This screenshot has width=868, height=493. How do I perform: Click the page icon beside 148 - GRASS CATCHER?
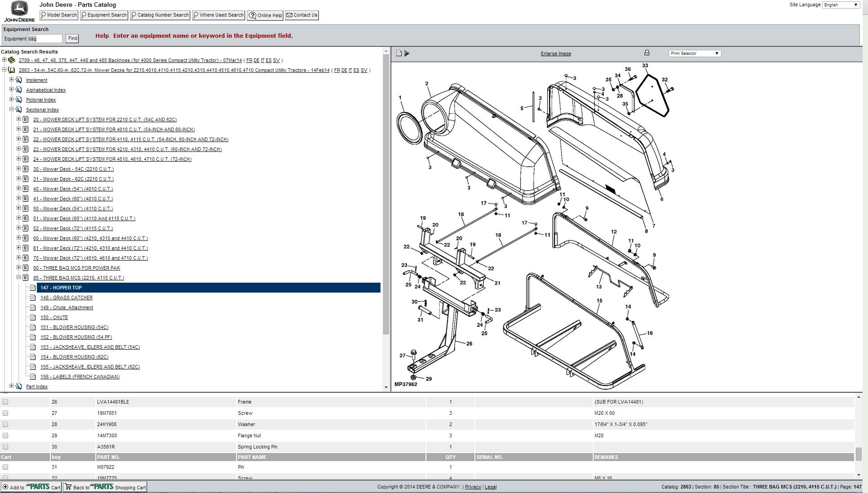tap(33, 298)
